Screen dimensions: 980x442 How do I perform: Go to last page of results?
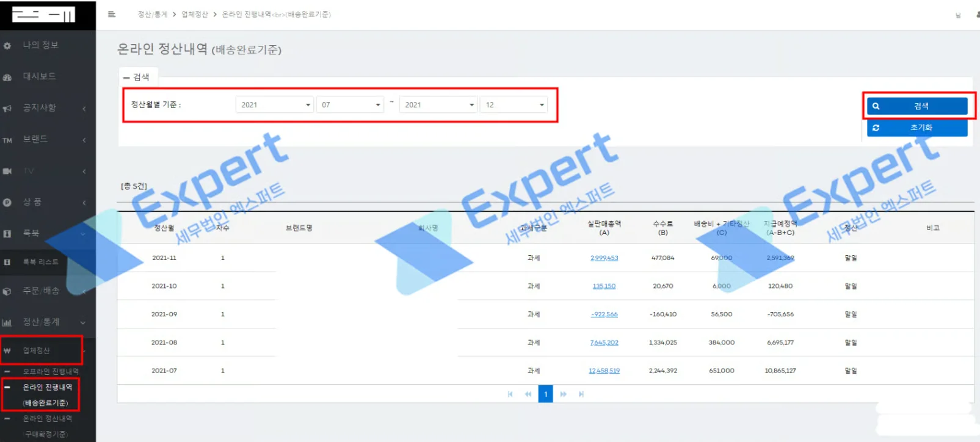point(581,394)
